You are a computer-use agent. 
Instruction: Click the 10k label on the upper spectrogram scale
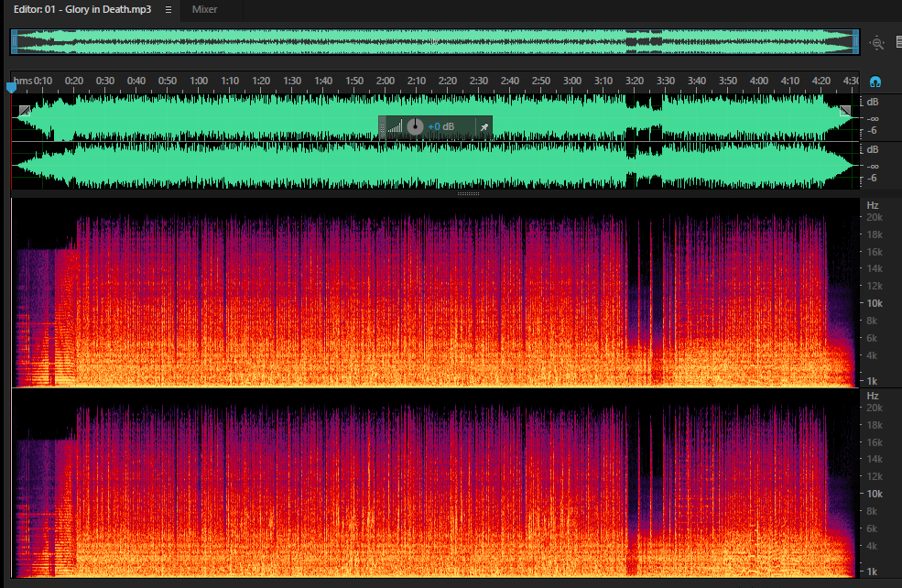[x=875, y=303]
